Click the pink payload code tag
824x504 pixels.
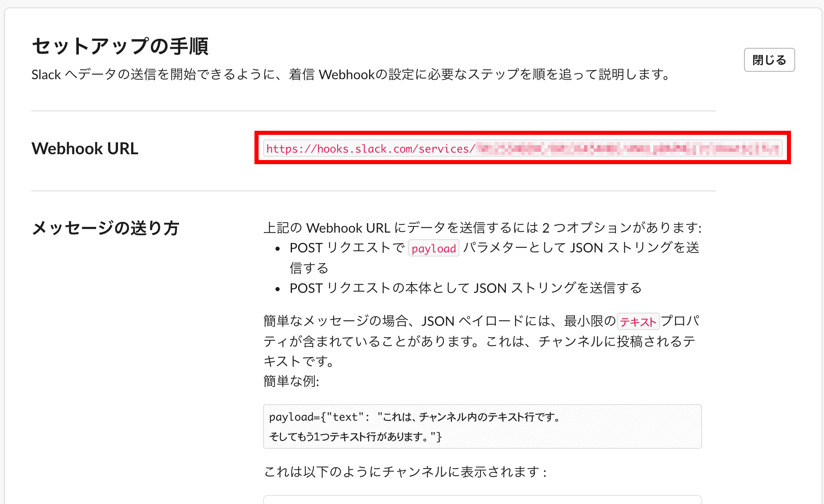point(433,248)
